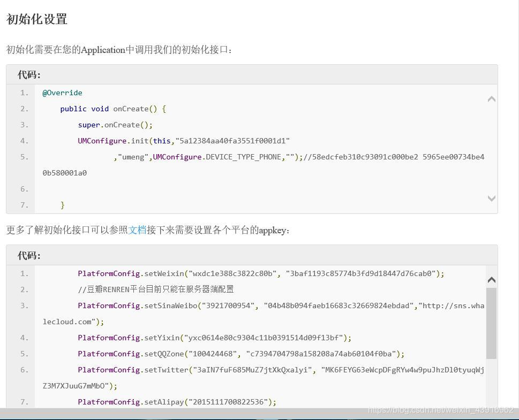
Task: Click the PlatformConfig.setYixin code line
Action: [x=214, y=338]
